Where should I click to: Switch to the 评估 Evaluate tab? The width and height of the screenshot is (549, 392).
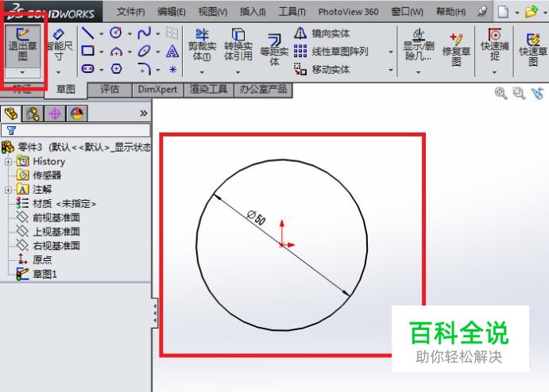pyautogui.click(x=110, y=90)
